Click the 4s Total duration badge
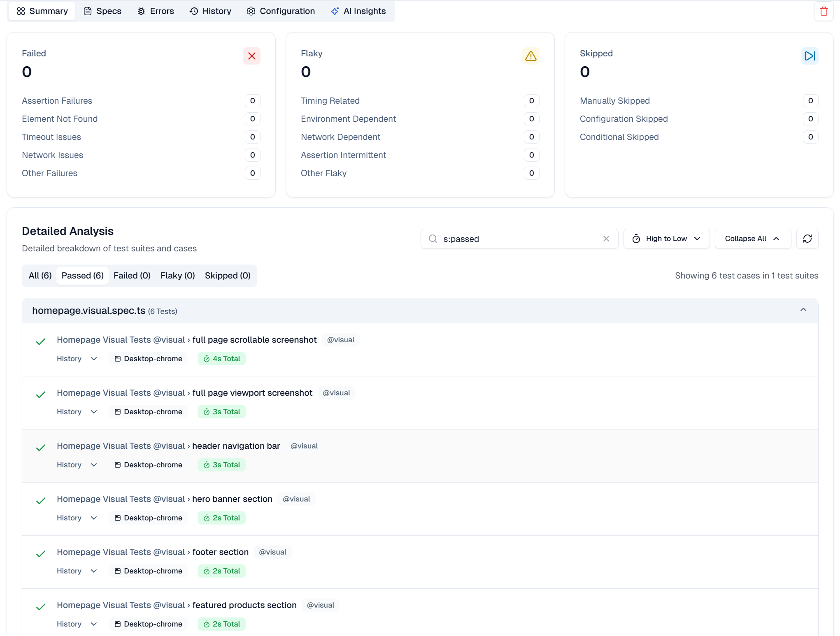This screenshot has width=840, height=636. pos(221,358)
